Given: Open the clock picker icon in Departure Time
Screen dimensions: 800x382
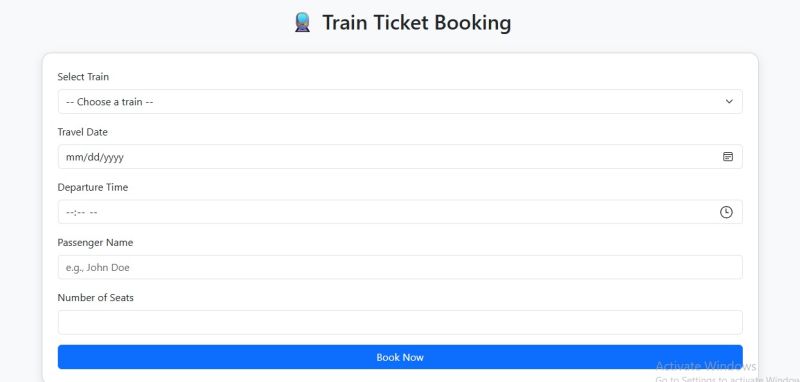Looking at the screenshot, I should click(x=726, y=212).
